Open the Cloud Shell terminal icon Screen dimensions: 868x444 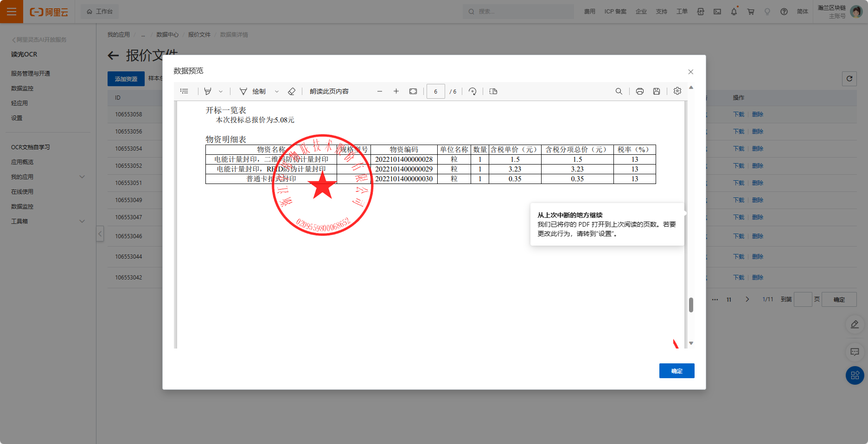coord(717,12)
